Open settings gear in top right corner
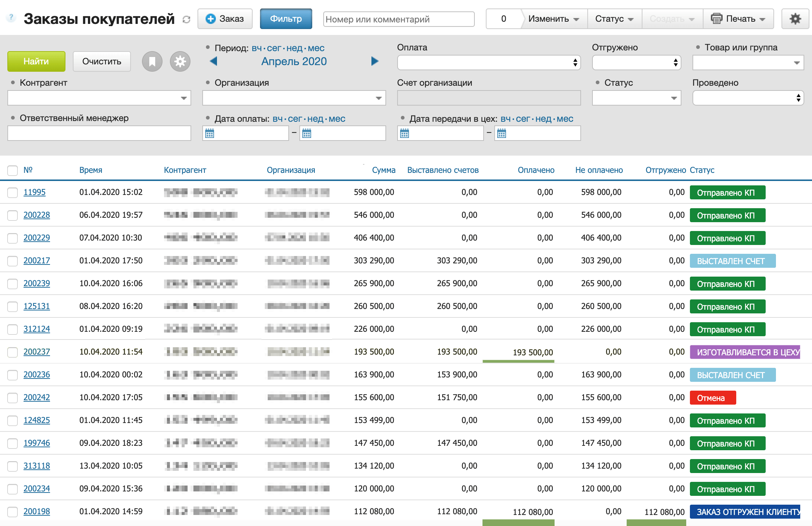Screen dimensions: 812x526 click(795, 19)
